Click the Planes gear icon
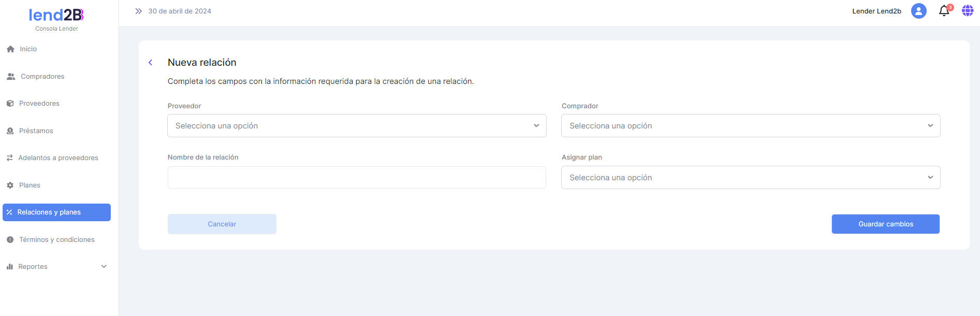This screenshot has width=980, height=316. point(10,185)
